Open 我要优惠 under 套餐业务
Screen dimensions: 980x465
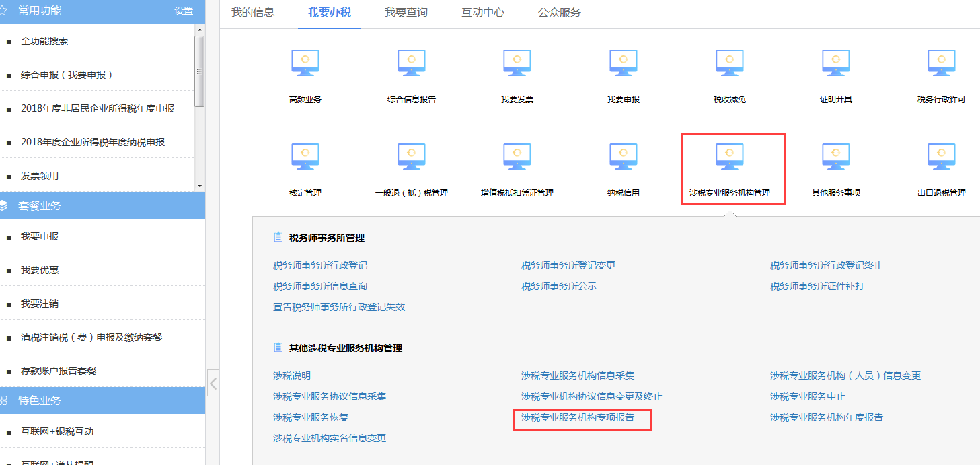(40, 270)
